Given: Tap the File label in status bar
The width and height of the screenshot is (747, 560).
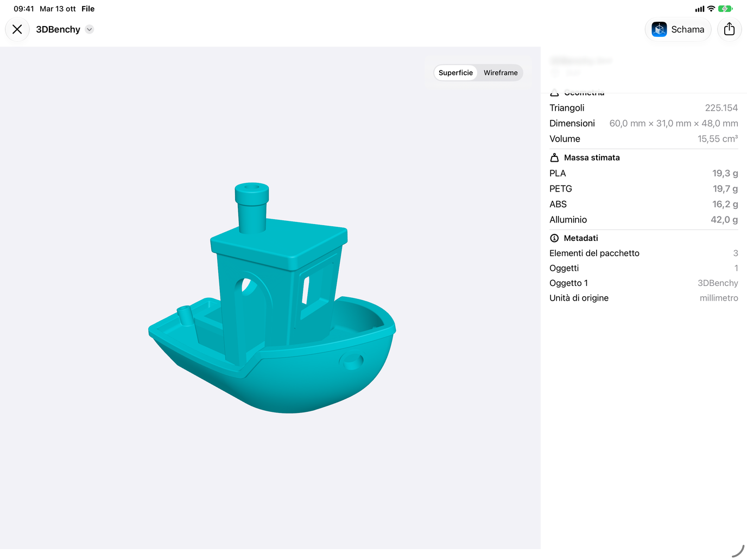Looking at the screenshot, I should pos(88,9).
